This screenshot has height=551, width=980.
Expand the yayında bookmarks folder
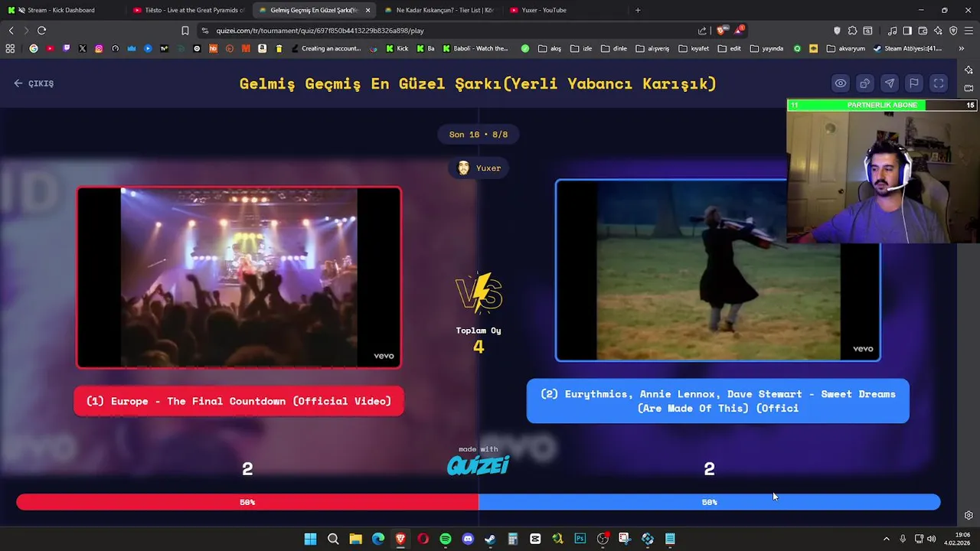[x=767, y=48]
